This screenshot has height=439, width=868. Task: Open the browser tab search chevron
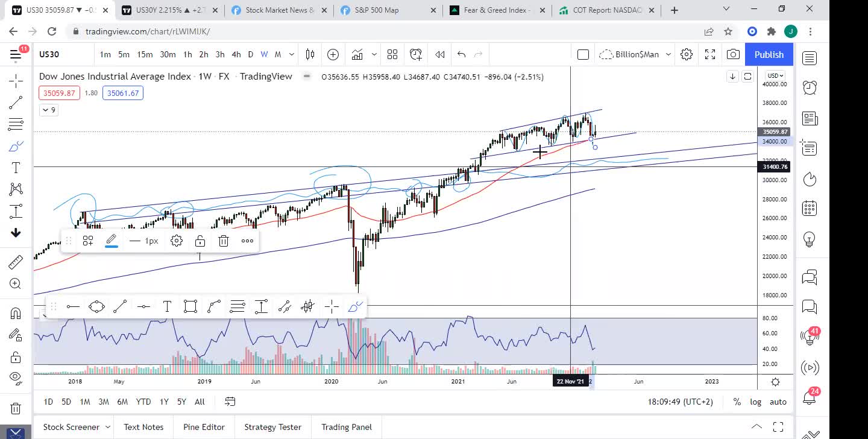726,9
